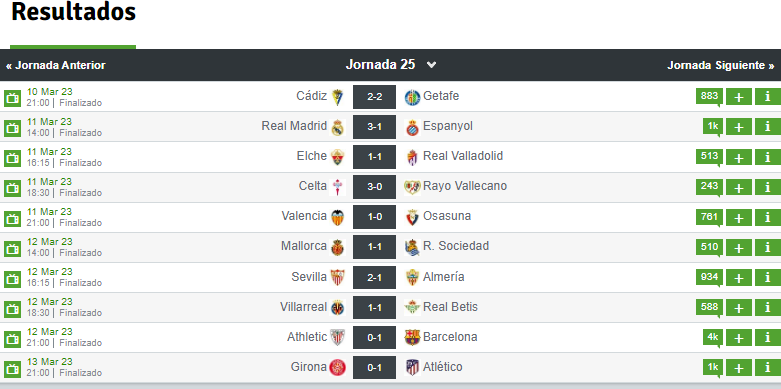Open info icon for Girona vs Atlético match
The image size is (781, 389).
click(768, 368)
